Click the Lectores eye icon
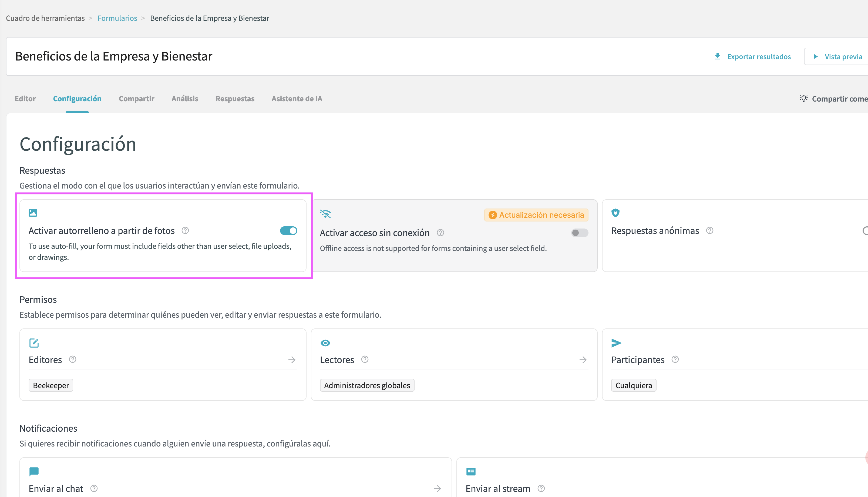This screenshot has height=497, width=868. pos(325,343)
